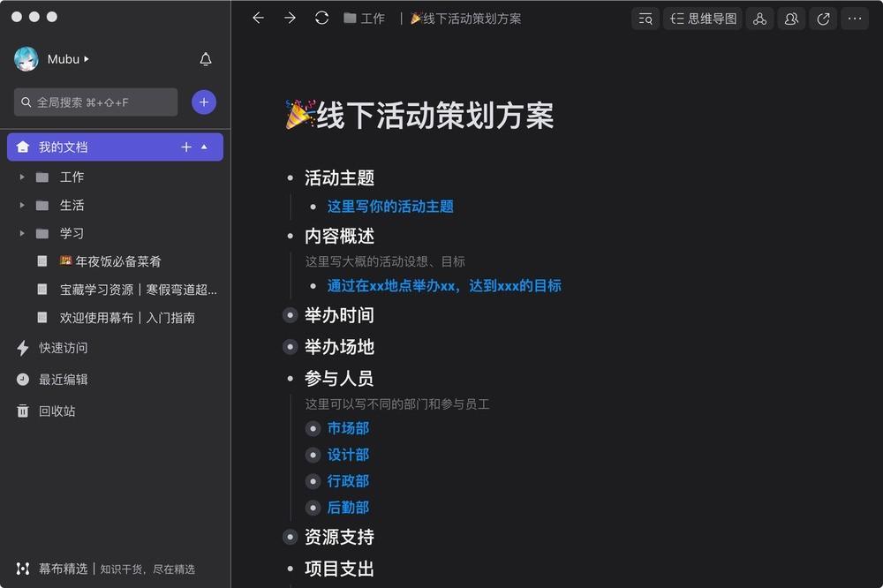Expand the 生活 folder arrow
Screen dimensions: 883x588
(x=22, y=205)
